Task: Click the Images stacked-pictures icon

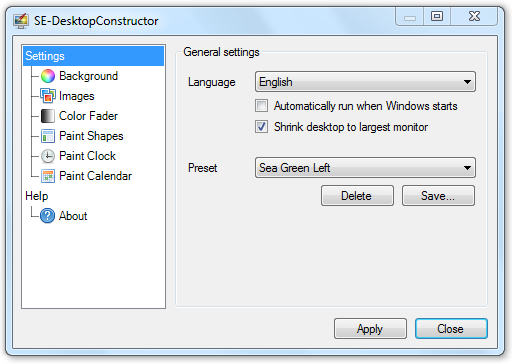Action: pos(48,96)
